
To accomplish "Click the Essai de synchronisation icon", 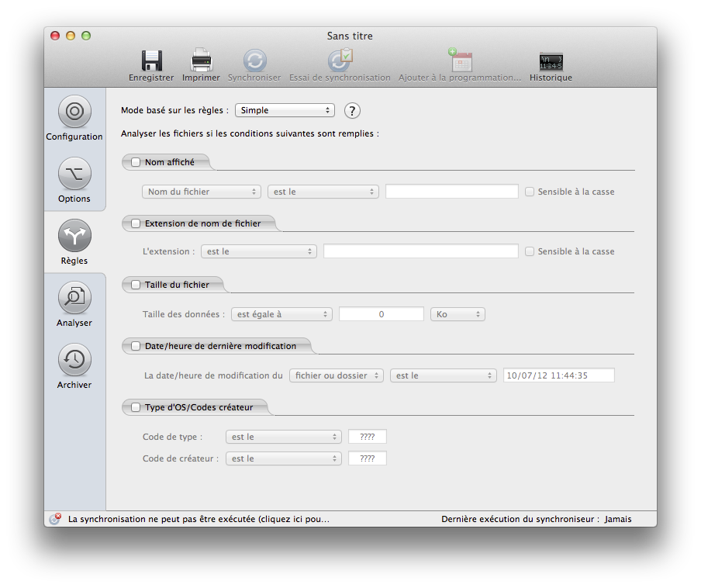I will 340,61.
